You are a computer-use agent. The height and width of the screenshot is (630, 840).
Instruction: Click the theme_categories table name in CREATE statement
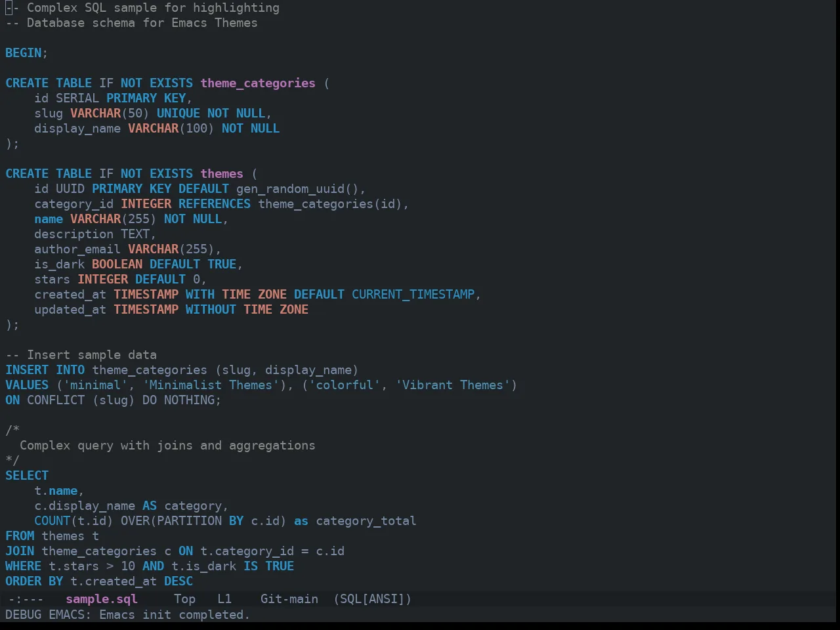coord(258,83)
